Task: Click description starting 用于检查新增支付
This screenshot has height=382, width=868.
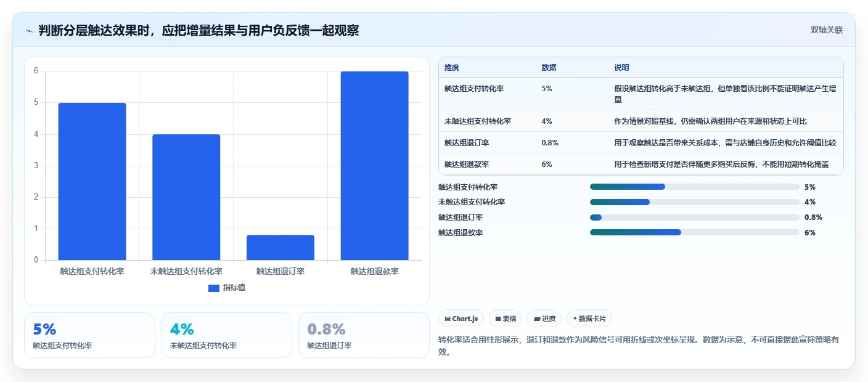Action: point(721,165)
